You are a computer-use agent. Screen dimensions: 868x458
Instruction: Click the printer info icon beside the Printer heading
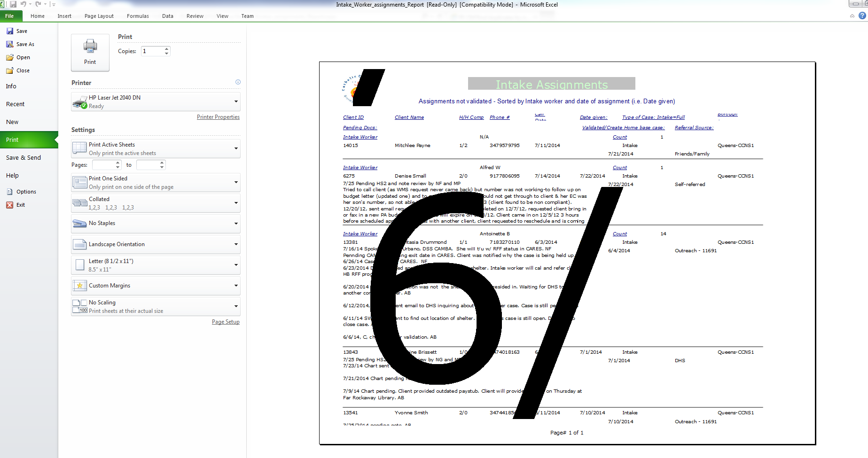click(x=238, y=82)
